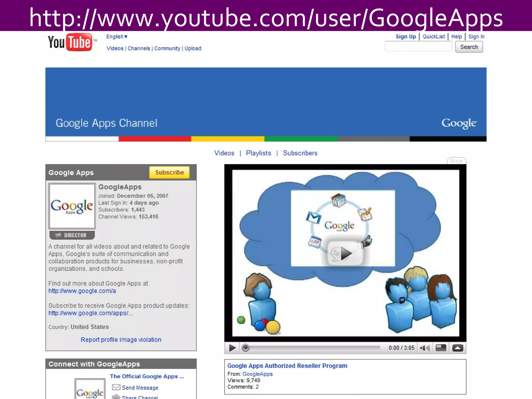Click the Sign Up link

406,37
